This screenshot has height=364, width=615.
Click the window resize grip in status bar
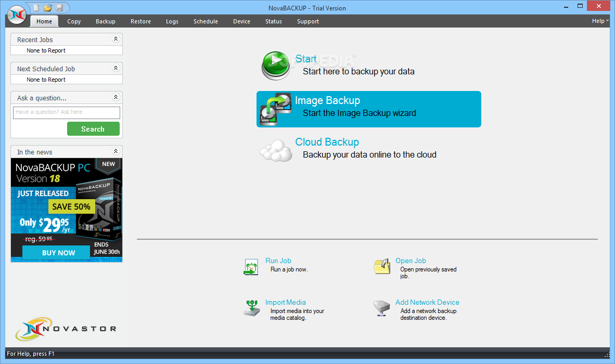pyautogui.click(x=607, y=354)
